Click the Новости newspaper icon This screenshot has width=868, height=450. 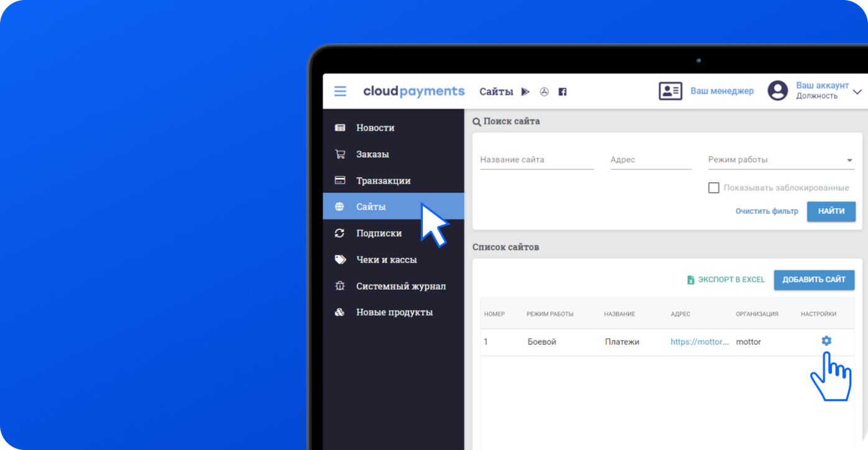339,127
